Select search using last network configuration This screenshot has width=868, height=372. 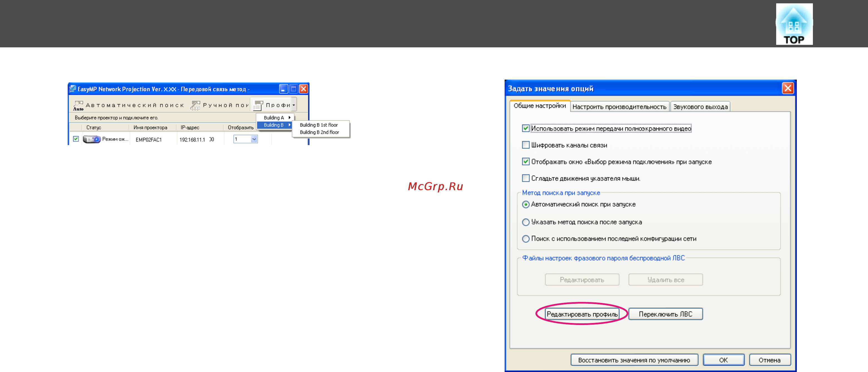(x=525, y=238)
